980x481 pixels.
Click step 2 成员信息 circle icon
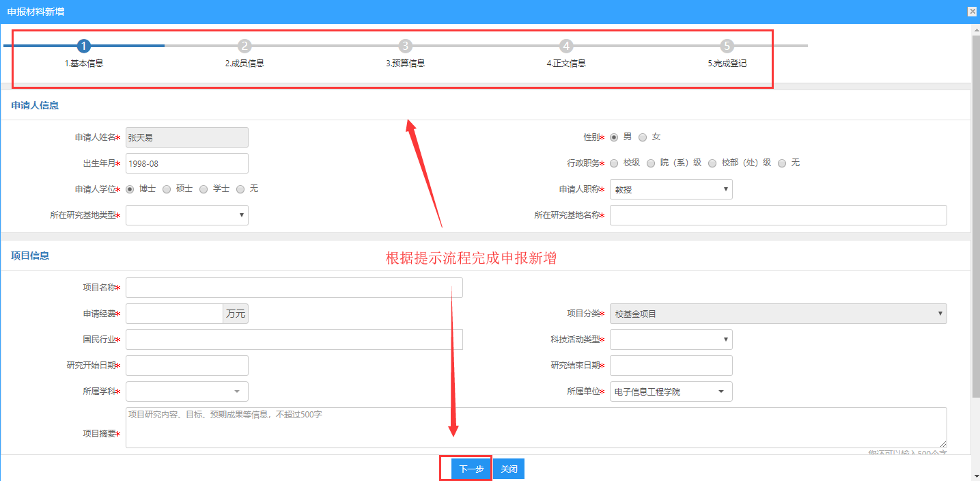244,46
